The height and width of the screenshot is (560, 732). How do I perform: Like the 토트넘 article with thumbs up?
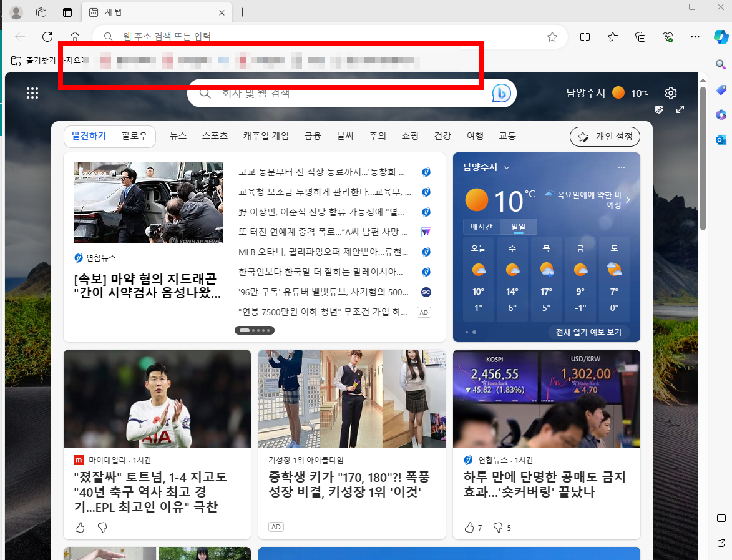point(79,528)
